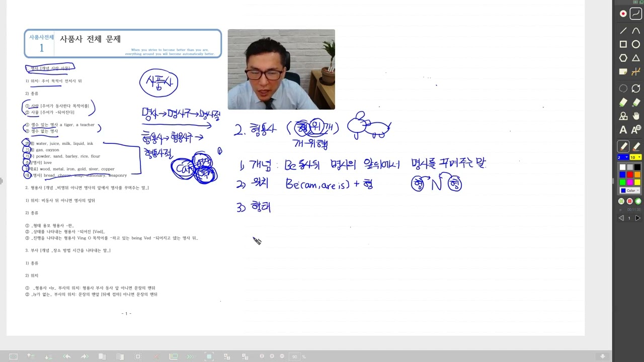The height and width of the screenshot is (362, 644).
Task: Click the green triple chevron icon
Action: point(191,356)
